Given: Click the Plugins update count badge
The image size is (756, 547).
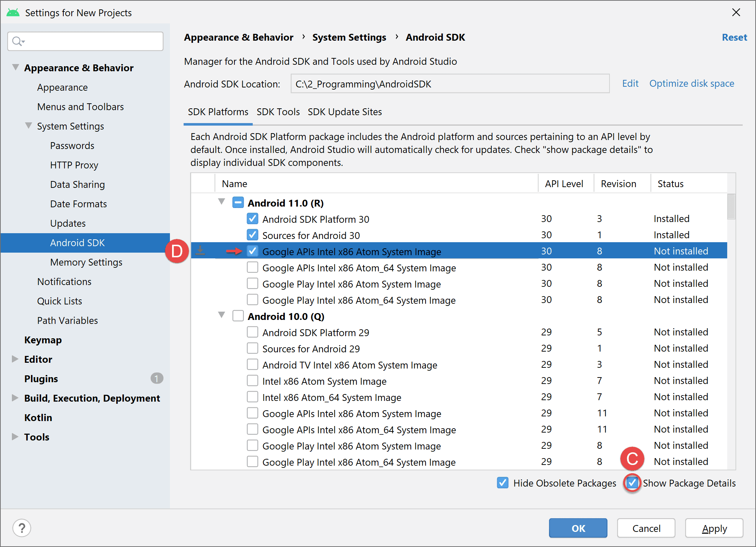Looking at the screenshot, I should pos(157,378).
